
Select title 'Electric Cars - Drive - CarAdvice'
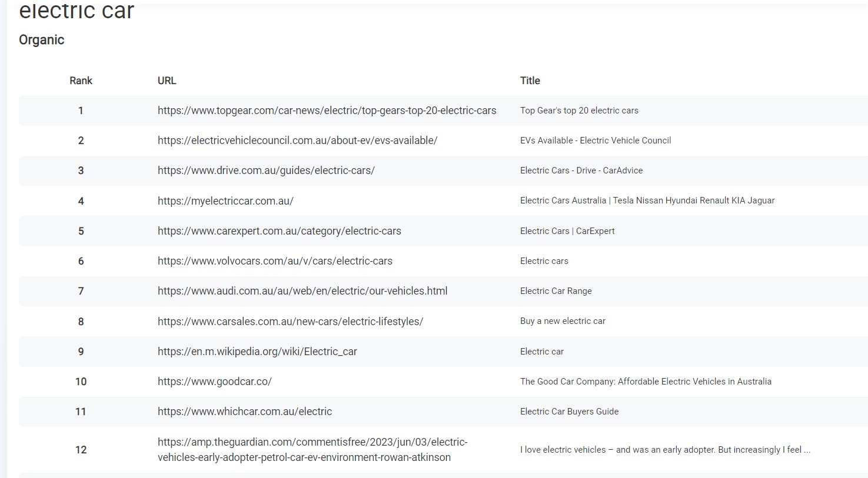pos(581,171)
